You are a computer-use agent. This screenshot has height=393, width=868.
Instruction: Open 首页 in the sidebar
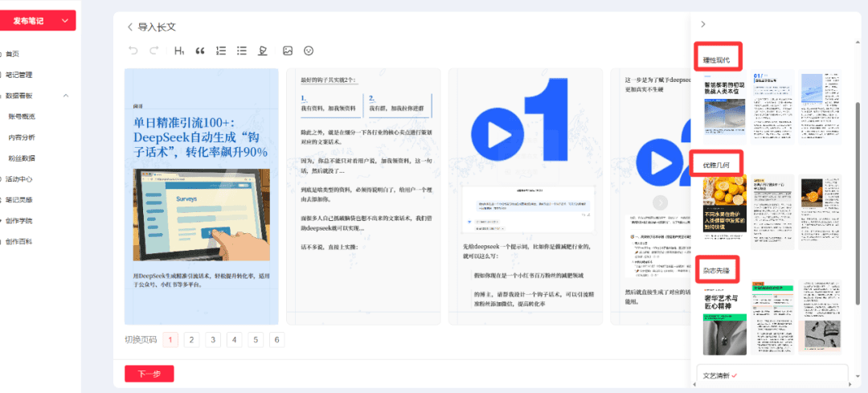coord(12,54)
